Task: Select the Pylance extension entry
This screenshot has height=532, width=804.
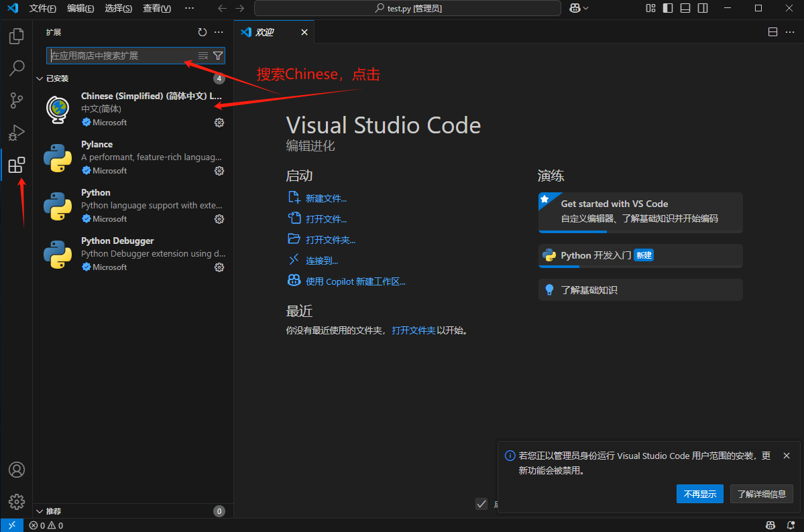Action: click(x=133, y=157)
